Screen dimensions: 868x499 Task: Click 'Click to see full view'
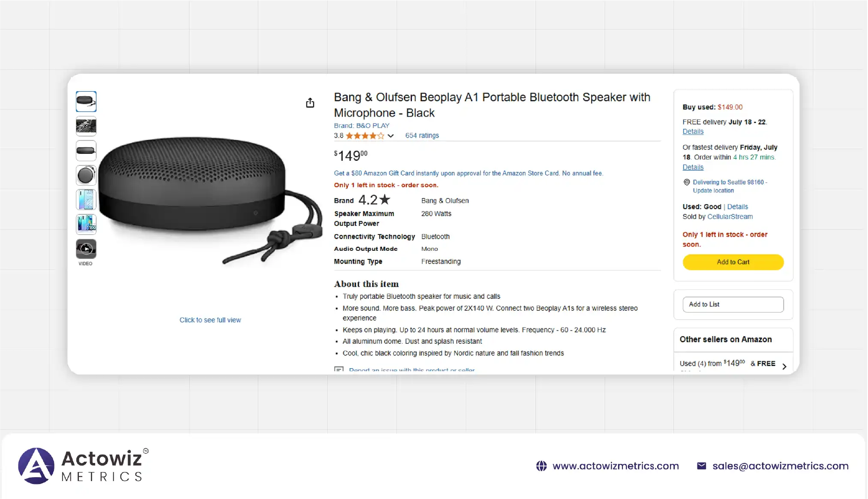[210, 320]
